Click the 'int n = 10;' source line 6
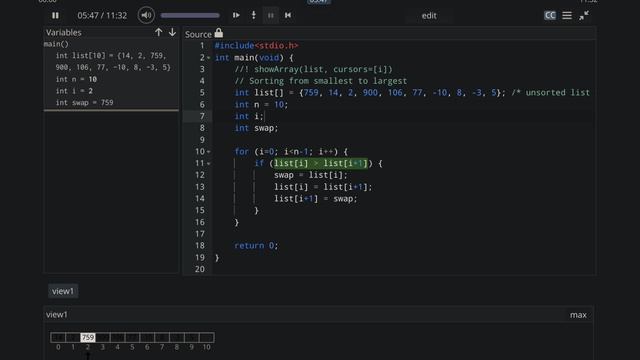640x360 pixels. click(261, 104)
